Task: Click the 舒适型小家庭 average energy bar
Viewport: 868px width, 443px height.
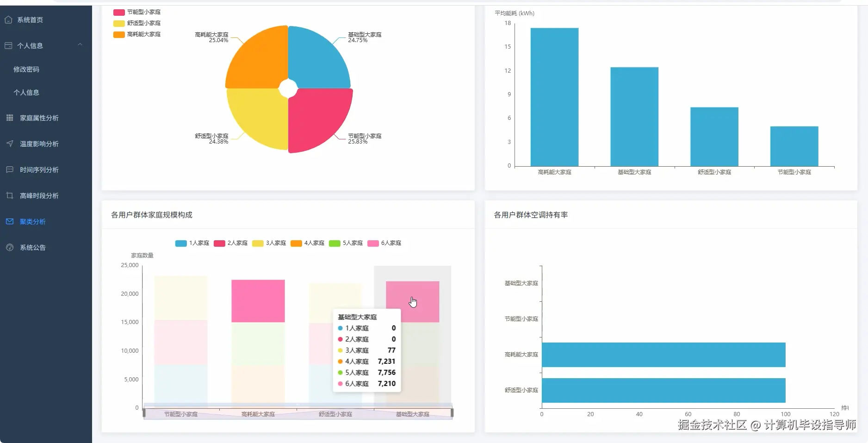Action: [x=714, y=137]
